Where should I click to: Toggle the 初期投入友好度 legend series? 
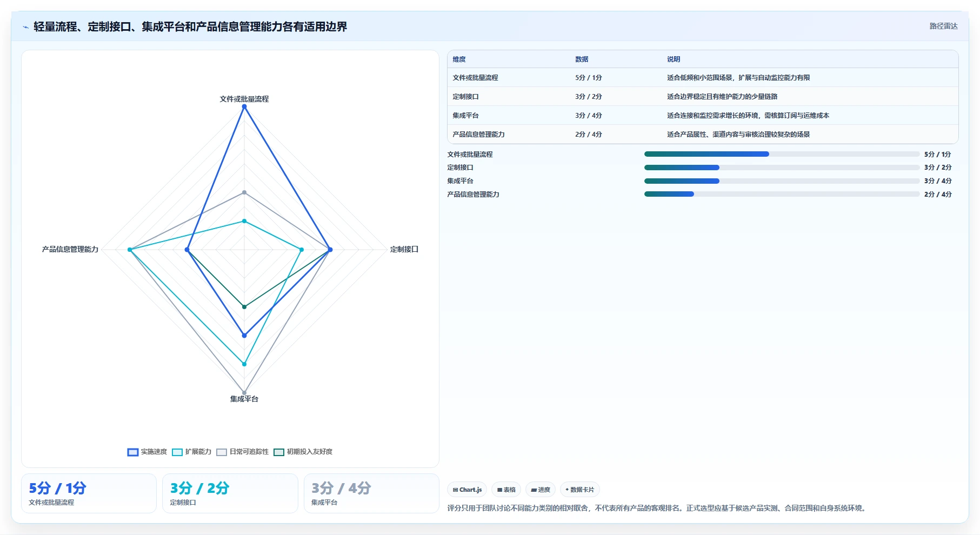pyautogui.click(x=303, y=452)
